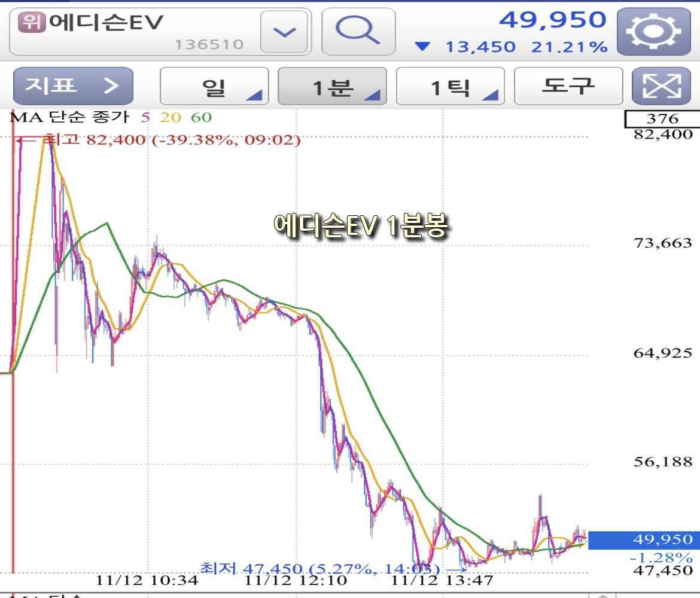
Task: Click the -1.28% axis label
Action: coord(661,557)
